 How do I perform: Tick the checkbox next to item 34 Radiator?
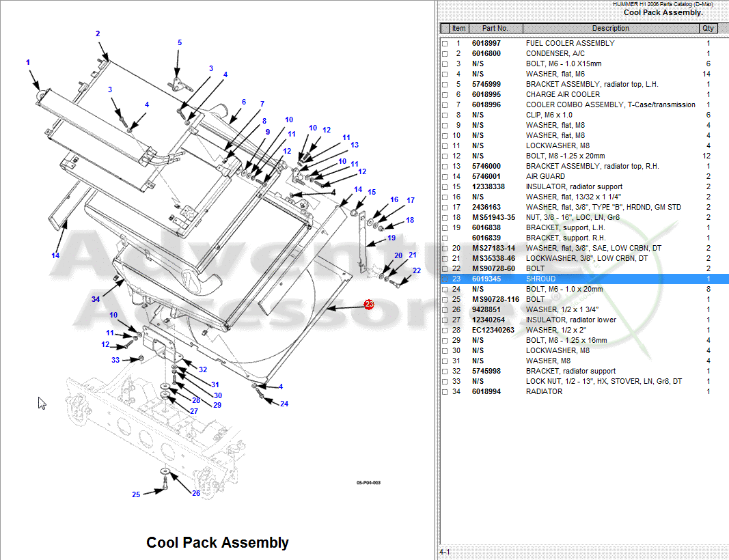tap(445, 392)
